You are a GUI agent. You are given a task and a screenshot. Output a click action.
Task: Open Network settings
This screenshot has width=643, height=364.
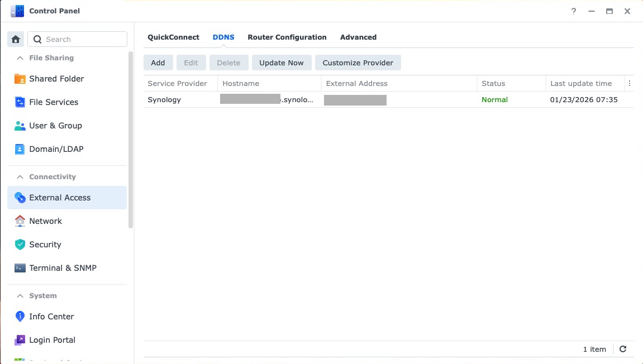pos(45,221)
